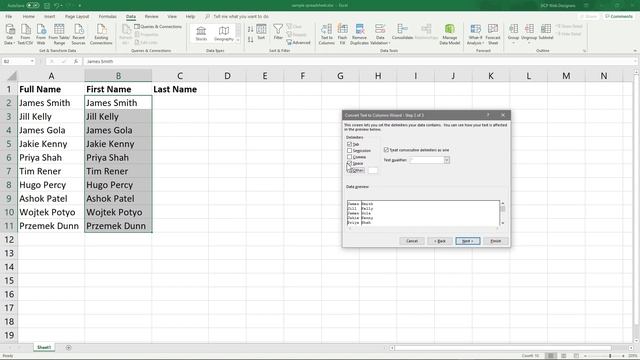Open Existing Connections
The width and height of the screenshot is (640, 360).
point(101,34)
